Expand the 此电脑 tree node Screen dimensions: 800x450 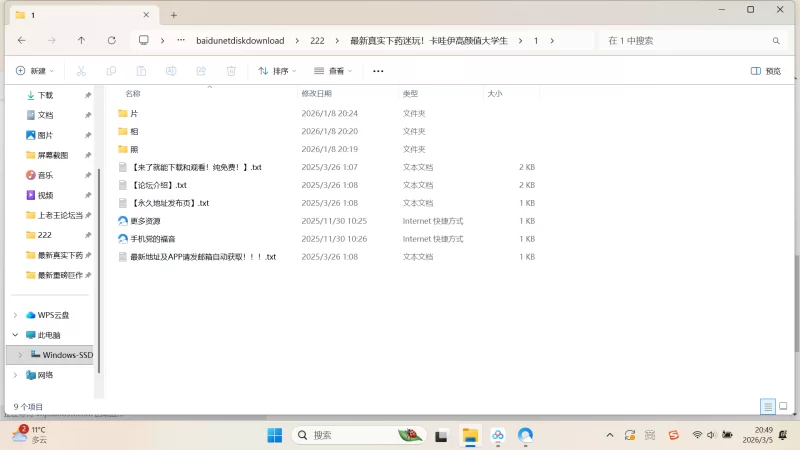click(15, 335)
